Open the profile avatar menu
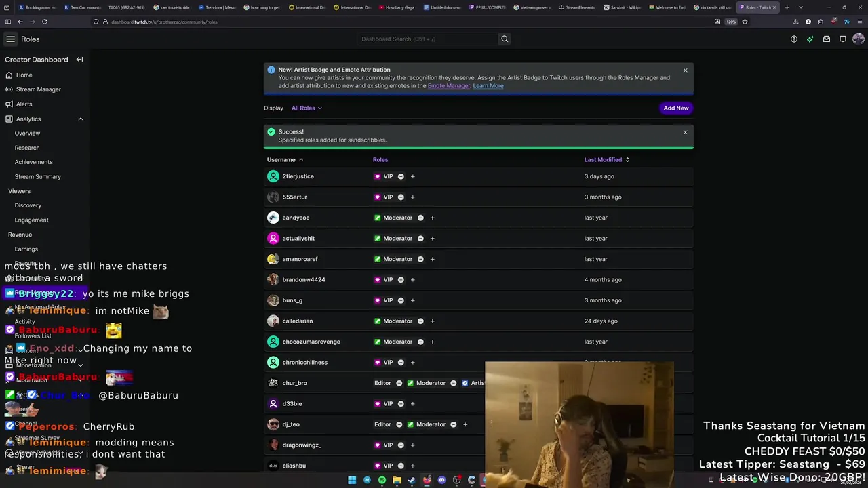The height and width of the screenshot is (488, 868). click(x=859, y=39)
